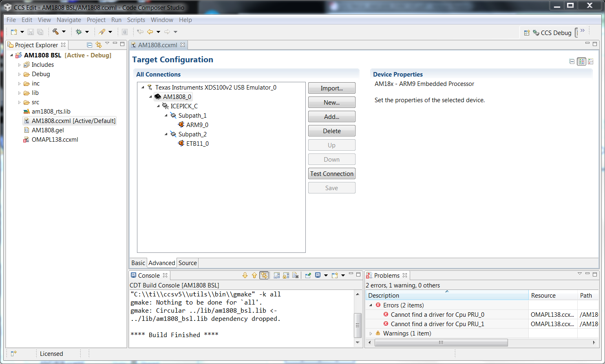Collapse all in Project Explorer

point(89,45)
